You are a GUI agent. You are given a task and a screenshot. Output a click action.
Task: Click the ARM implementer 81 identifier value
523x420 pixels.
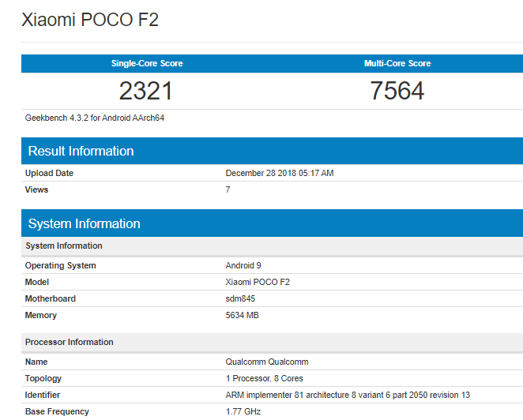(348, 395)
